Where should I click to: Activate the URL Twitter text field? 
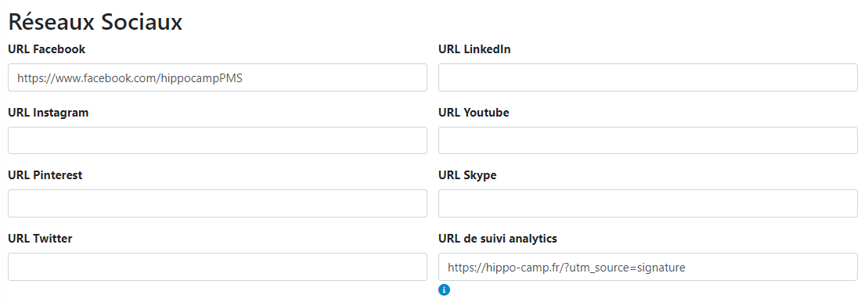pos(218,267)
